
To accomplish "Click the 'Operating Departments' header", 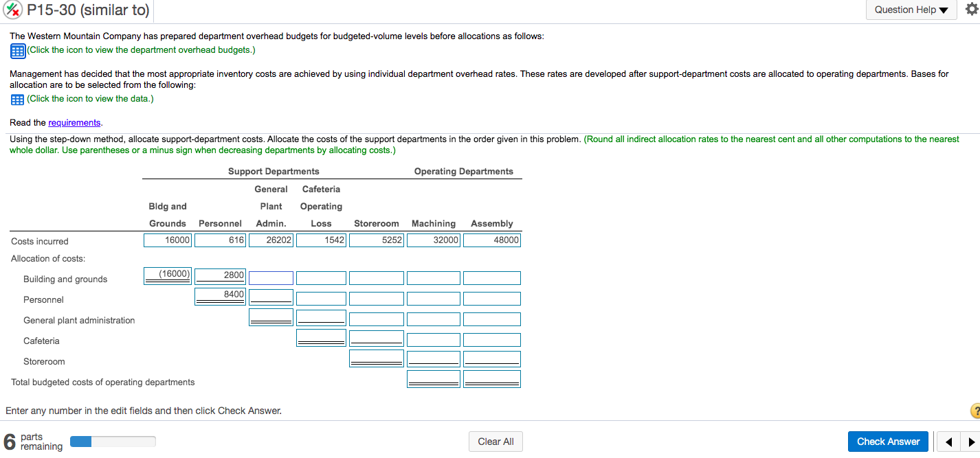I will [464, 171].
